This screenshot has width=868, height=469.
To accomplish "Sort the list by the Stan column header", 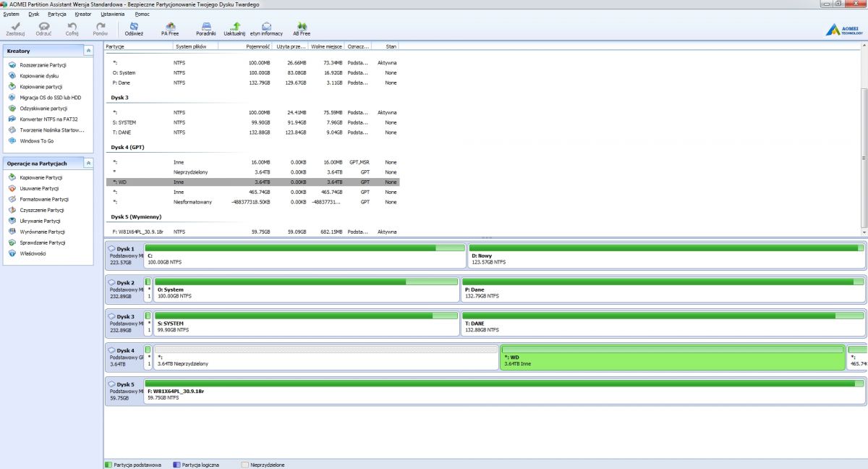I will [x=385, y=46].
